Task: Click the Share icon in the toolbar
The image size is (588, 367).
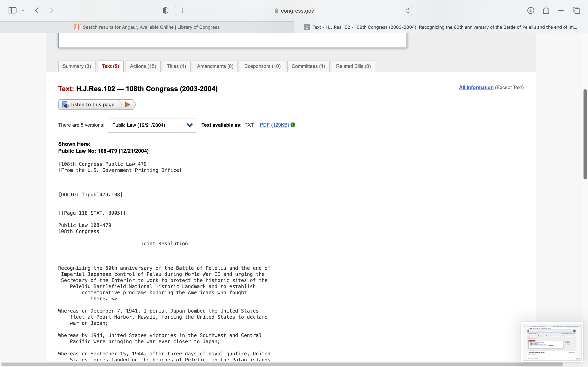Action: tap(546, 10)
